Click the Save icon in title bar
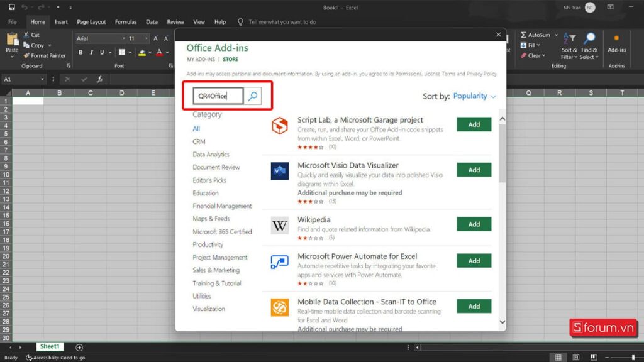This screenshot has height=362, width=644. pyautogui.click(x=11, y=8)
